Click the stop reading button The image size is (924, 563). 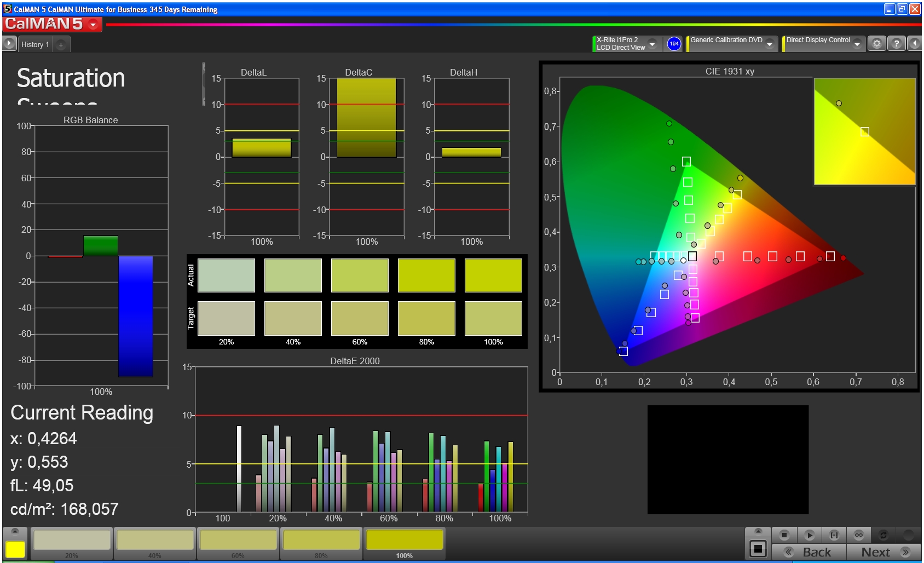pos(784,535)
